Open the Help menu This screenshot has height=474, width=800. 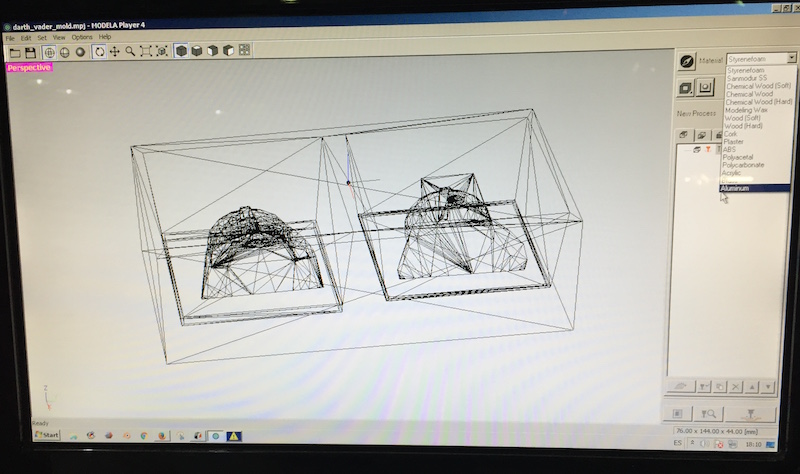click(105, 37)
